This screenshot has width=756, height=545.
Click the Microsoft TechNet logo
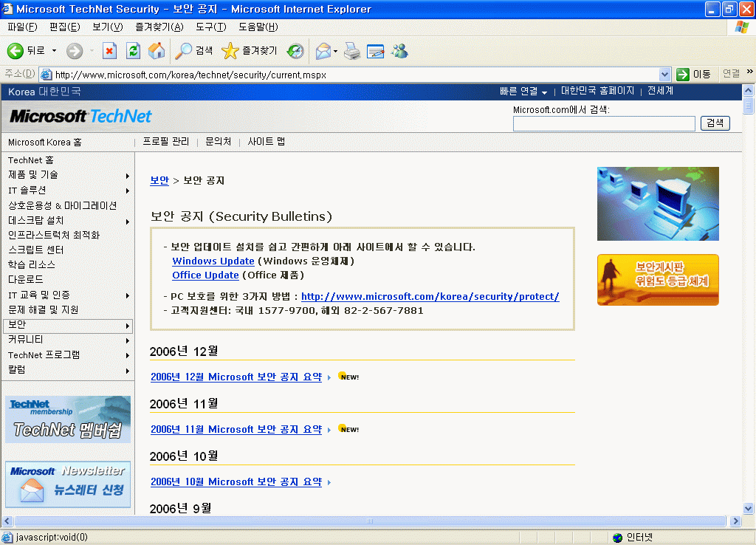(x=80, y=116)
